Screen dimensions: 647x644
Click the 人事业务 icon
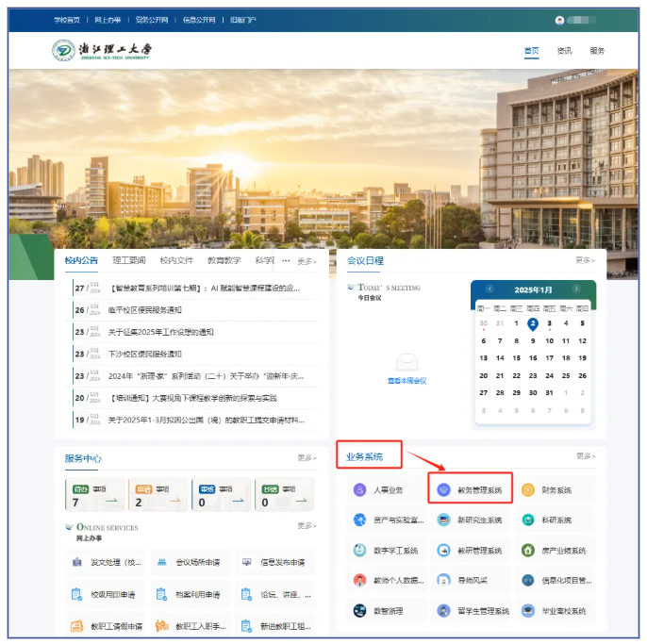[x=359, y=490]
